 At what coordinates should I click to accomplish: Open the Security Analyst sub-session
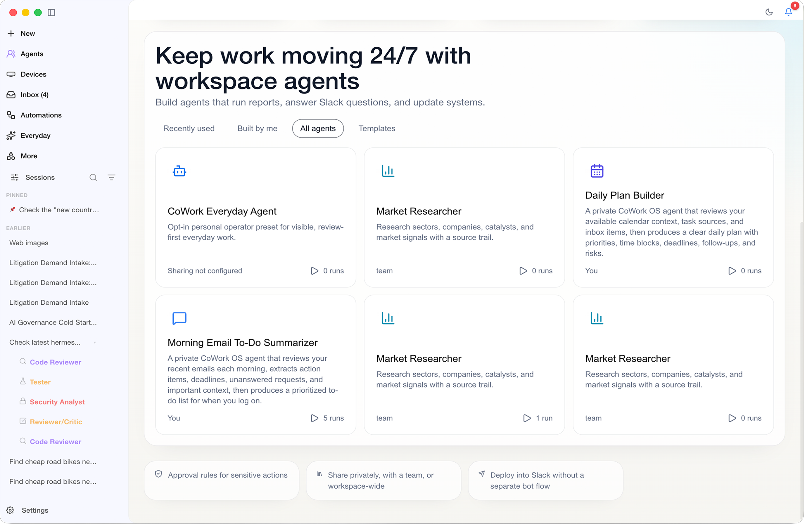pyautogui.click(x=57, y=402)
